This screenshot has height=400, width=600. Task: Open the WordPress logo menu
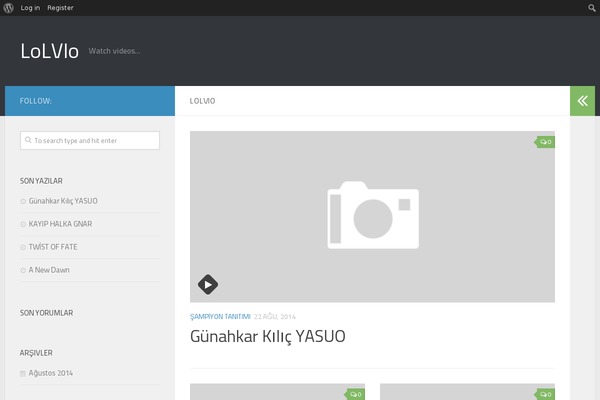pyautogui.click(x=8, y=8)
